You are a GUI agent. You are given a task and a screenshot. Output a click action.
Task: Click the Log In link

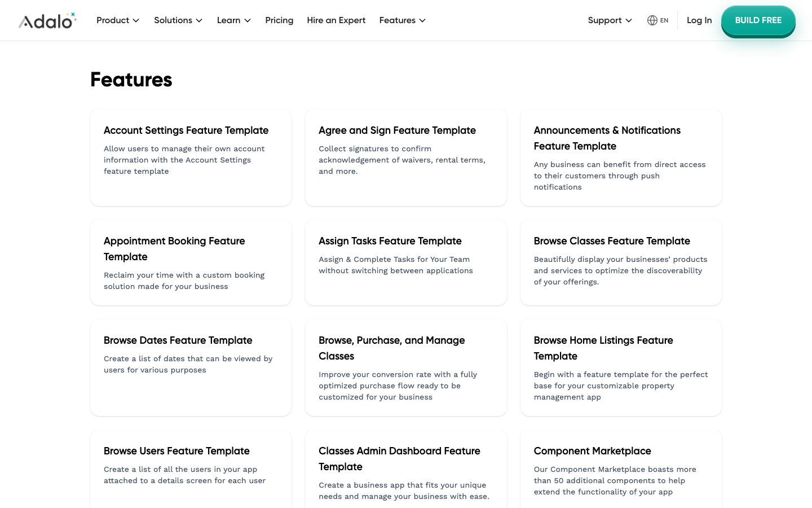pos(699,20)
